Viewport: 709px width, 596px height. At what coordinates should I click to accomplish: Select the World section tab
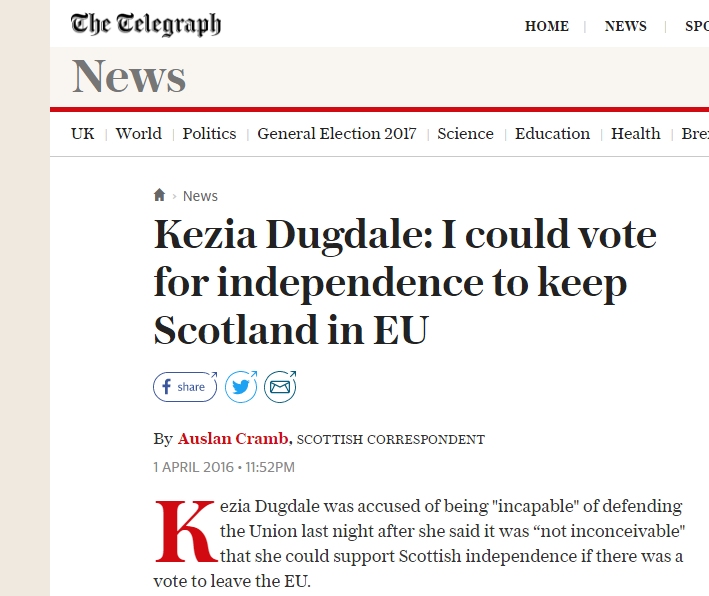tap(138, 134)
